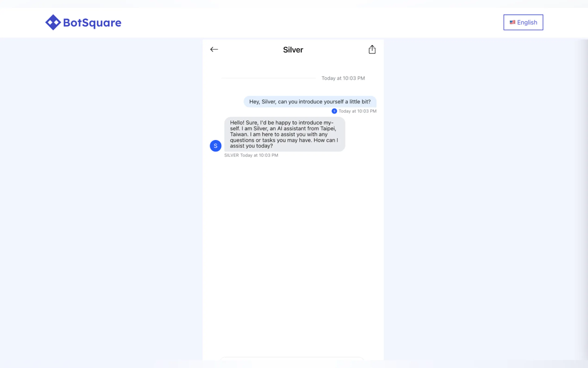
Task: Click the small S avatar by the user timestamp
Action: click(334, 111)
